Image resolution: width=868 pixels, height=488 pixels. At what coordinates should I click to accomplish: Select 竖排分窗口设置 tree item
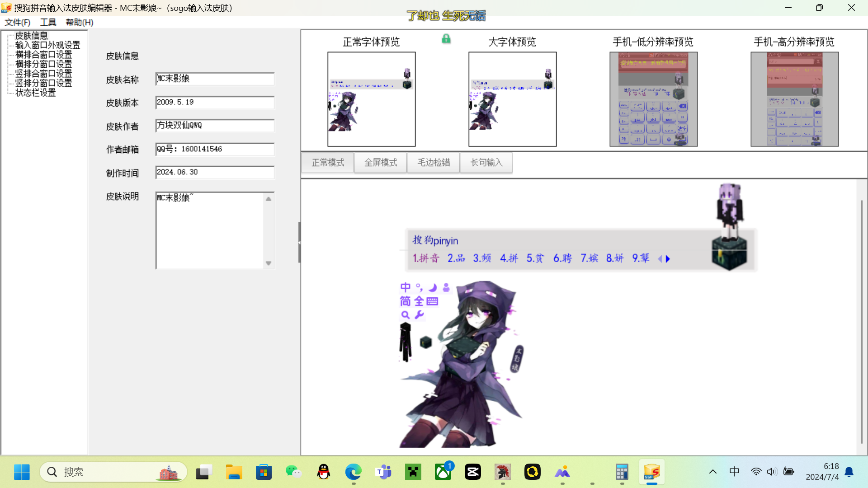43,83
